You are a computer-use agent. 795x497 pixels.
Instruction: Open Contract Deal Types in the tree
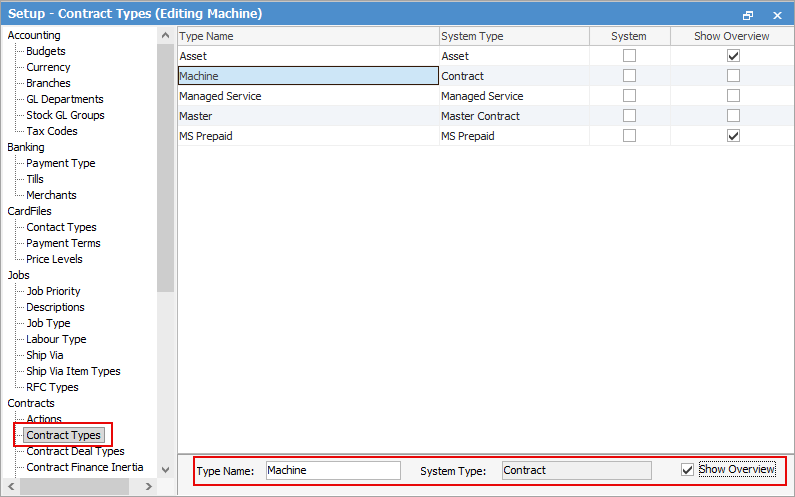click(75, 451)
